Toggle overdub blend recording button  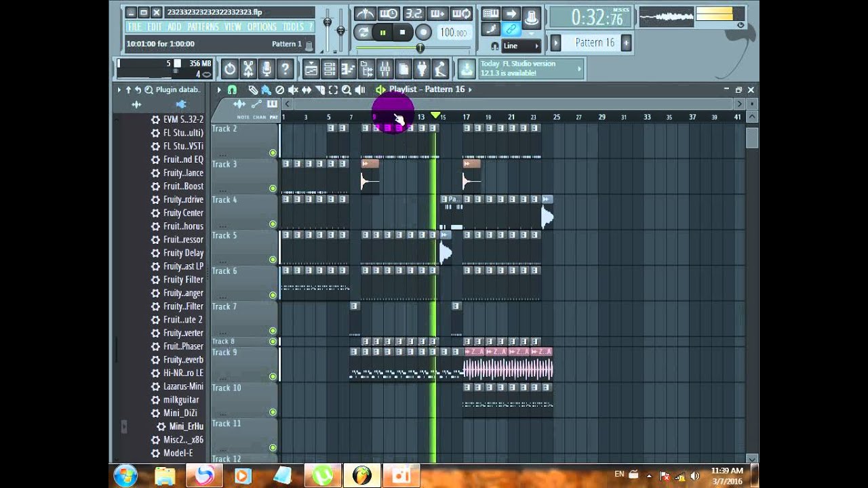point(437,14)
